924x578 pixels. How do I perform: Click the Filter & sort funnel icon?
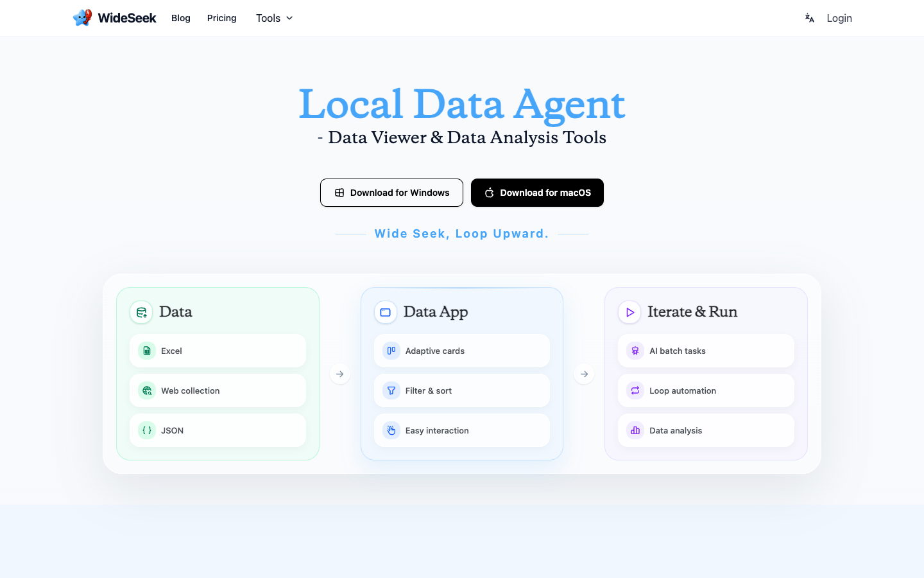(x=391, y=390)
